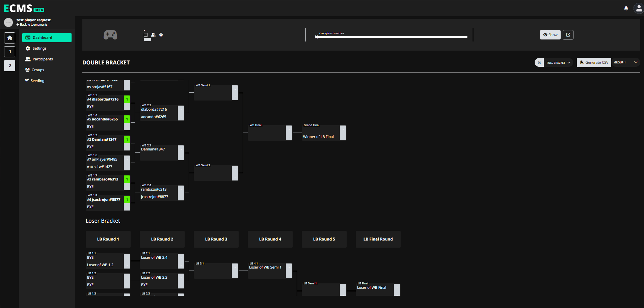This screenshot has width=644, height=308.
Task: Follow Back to tournaments link
Action: tap(32, 25)
